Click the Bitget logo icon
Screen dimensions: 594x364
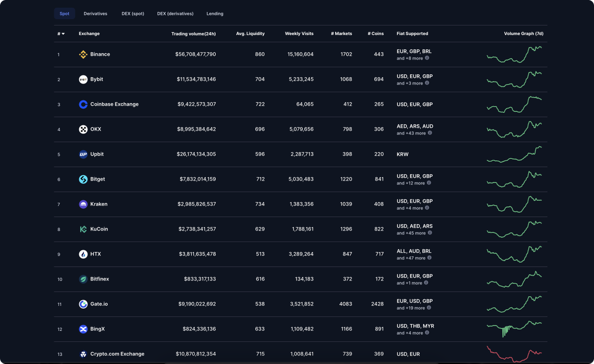coord(83,179)
